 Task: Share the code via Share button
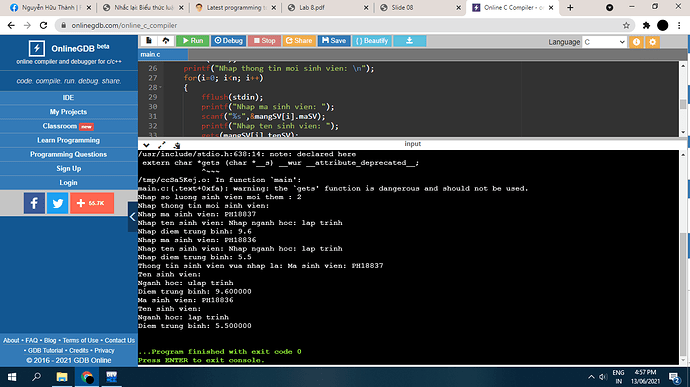click(299, 41)
